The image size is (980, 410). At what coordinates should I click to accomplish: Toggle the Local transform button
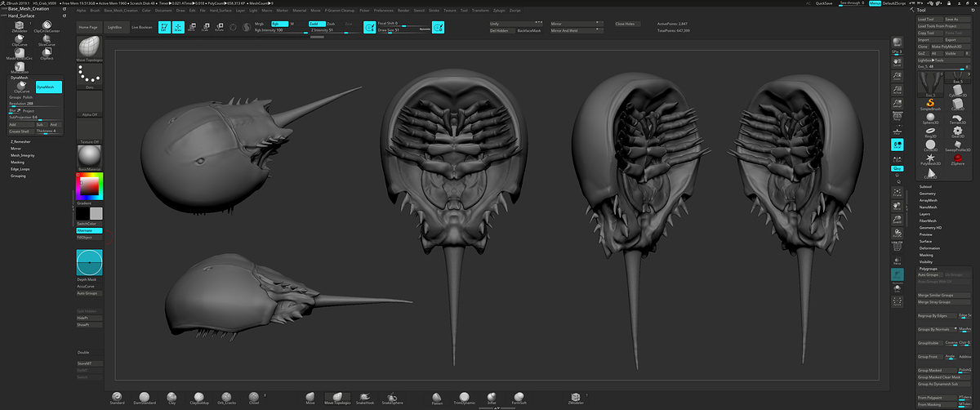tap(898, 144)
